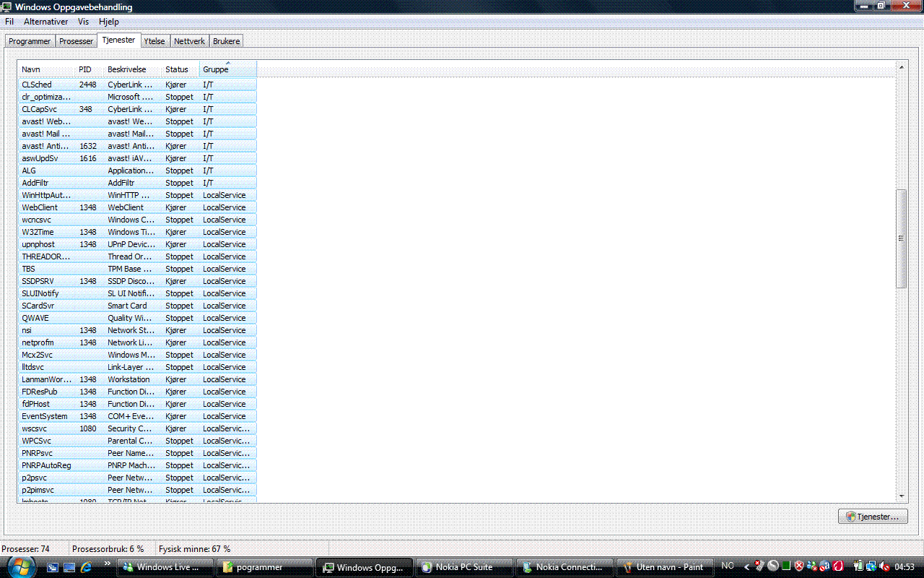The image size is (924, 578).
Task: Launch Internet Explorer from quick launch
Action: click(87, 567)
